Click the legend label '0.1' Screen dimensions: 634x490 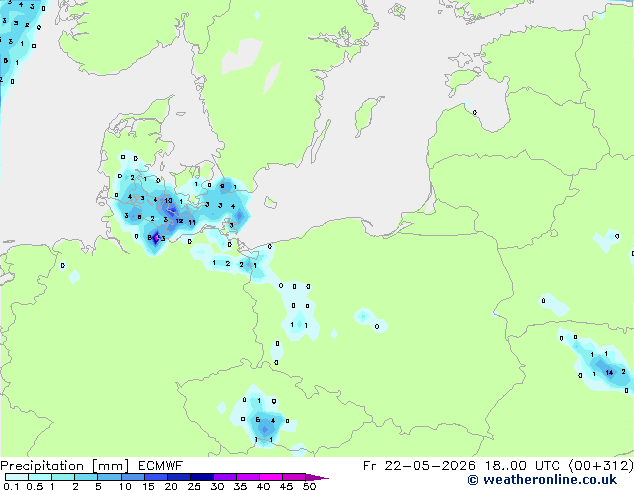[11, 486]
